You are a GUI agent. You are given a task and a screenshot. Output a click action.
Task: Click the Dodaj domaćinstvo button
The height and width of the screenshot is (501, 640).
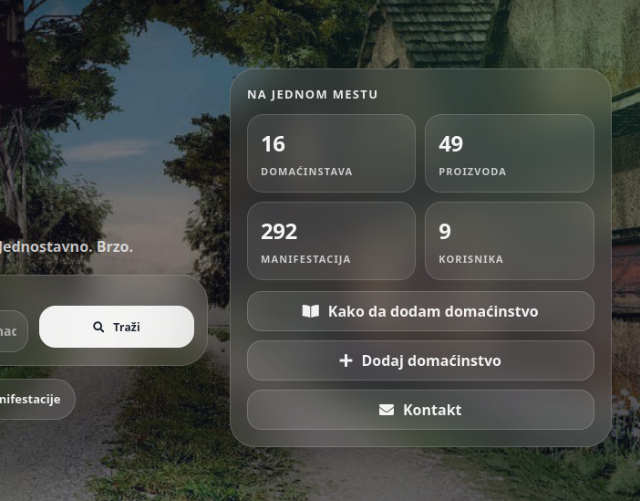[420, 361]
